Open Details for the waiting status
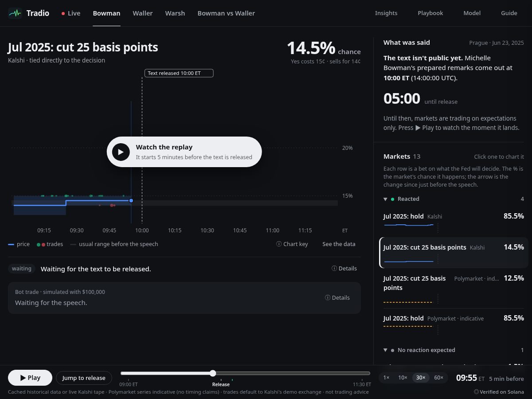This screenshot has height=399, width=532. coord(344,268)
